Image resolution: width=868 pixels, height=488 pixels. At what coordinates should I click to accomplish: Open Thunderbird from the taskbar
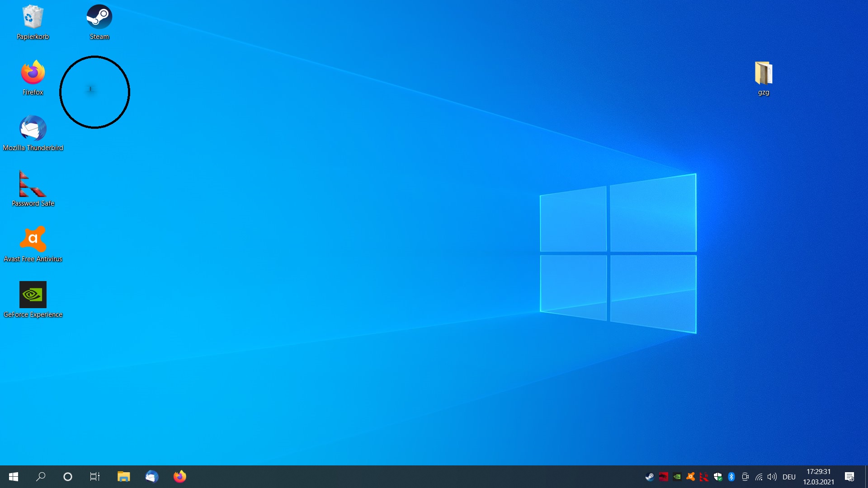pos(152,477)
